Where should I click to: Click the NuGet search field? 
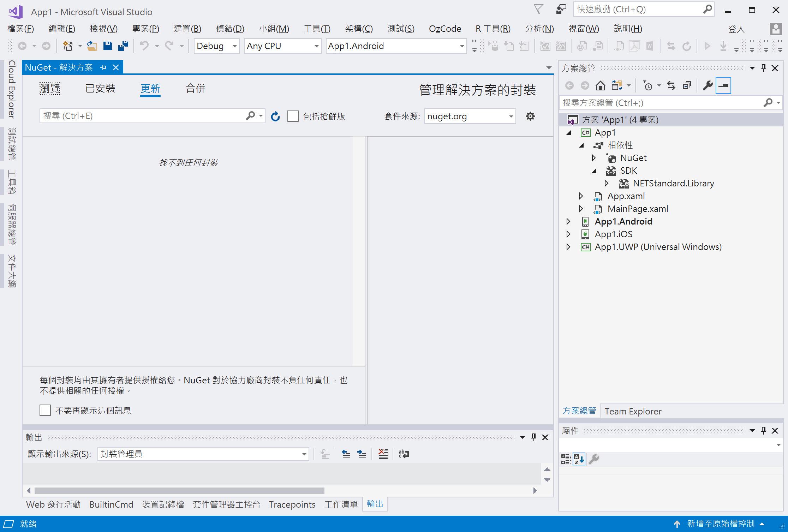pos(143,116)
